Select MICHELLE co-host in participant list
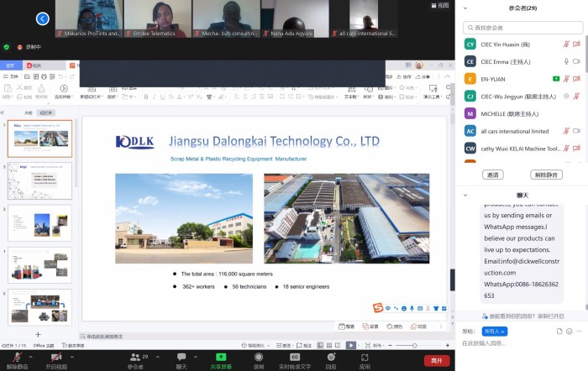Screen dimensions: 588x371 (522, 113)
